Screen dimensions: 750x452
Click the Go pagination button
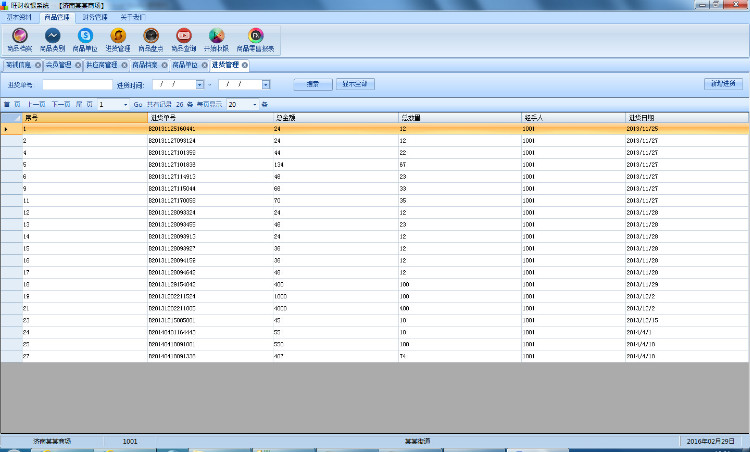pyautogui.click(x=138, y=104)
